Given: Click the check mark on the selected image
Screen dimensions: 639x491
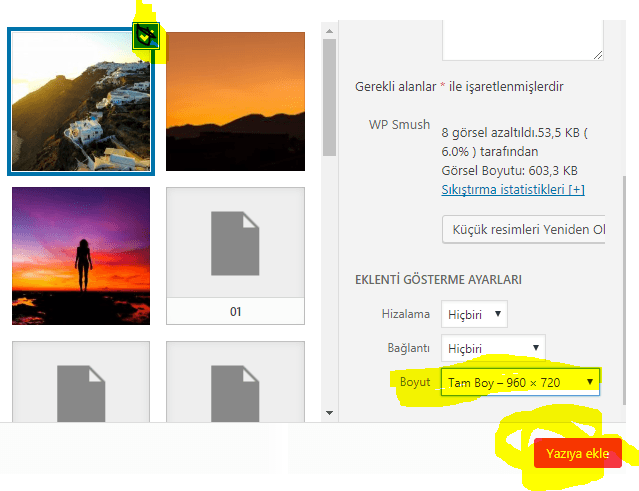Looking at the screenshot, I should [147, 37].
